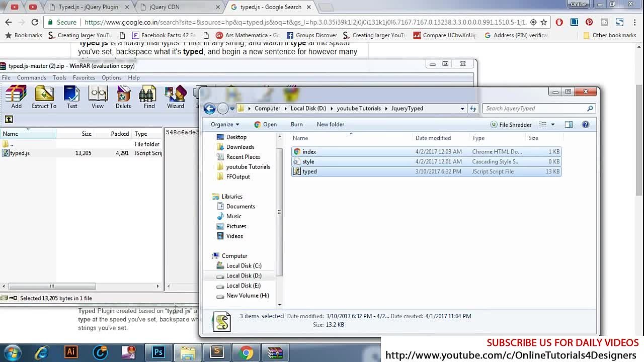Click the Find icon in WinRAR toolbar
The image size is (644, 362).
[149, 97]
